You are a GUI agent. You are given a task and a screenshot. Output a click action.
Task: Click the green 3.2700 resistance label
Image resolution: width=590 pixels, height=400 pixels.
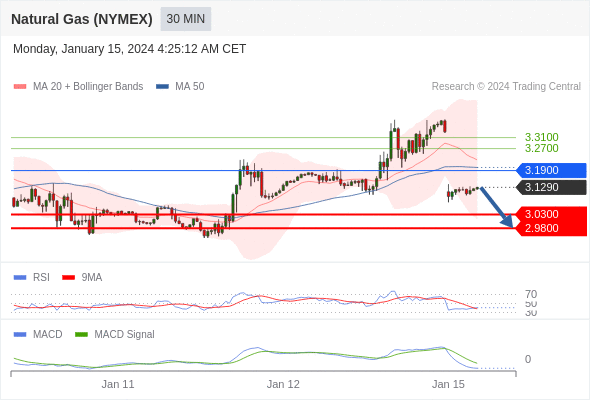click(541, 148)
